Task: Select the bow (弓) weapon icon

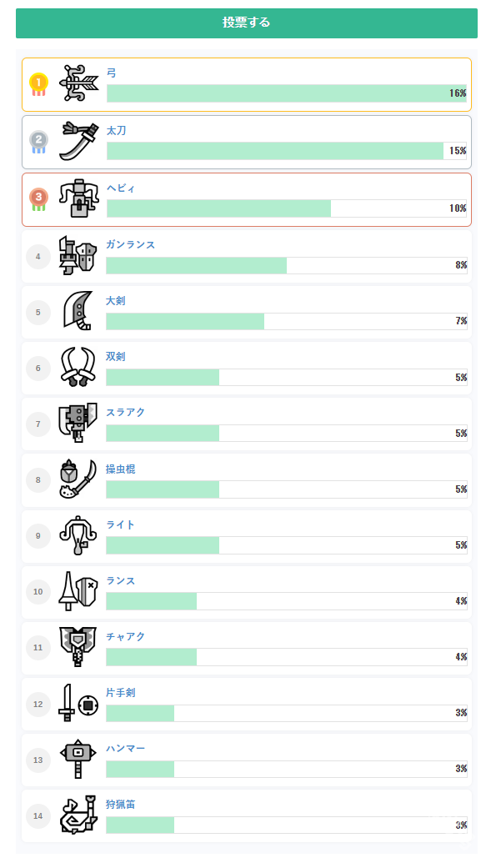Action: (78, 83)
